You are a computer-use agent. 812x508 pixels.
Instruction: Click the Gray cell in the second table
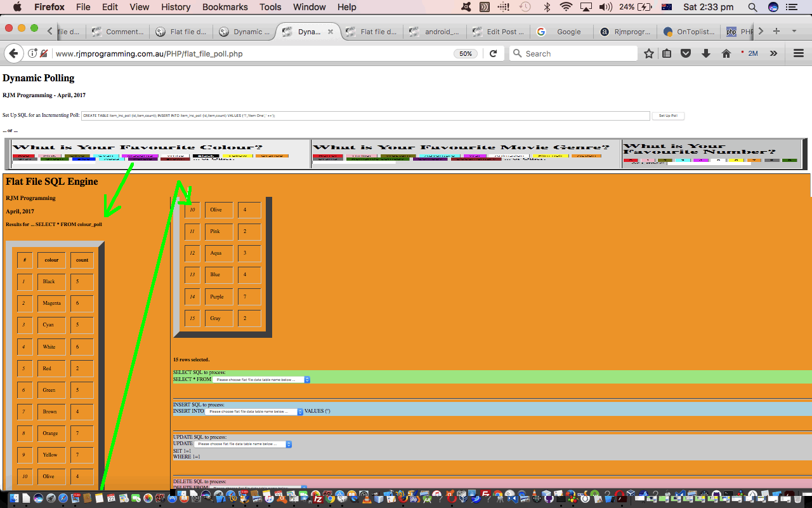[x=219, y=318]
